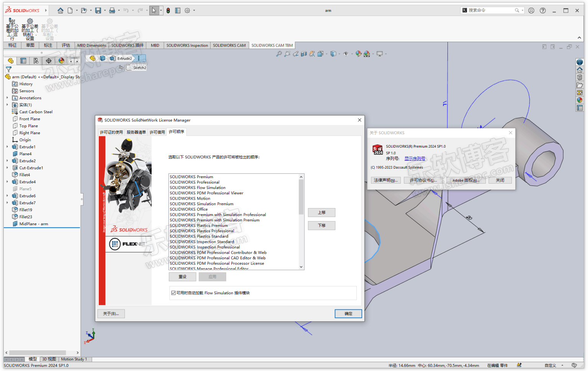Image resolution: width=588 pixels, height=371 pixels.
Task: Click the Rebuild traffic light icon
Action: (168, 11)
